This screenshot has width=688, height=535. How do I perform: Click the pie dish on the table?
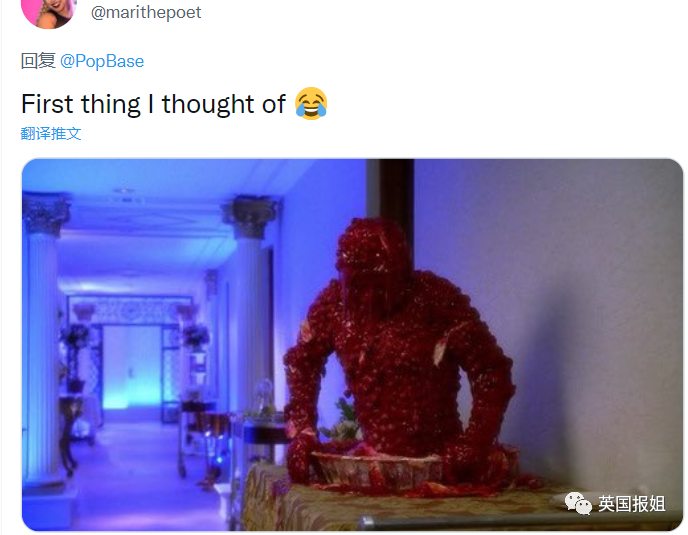[376, 468]
